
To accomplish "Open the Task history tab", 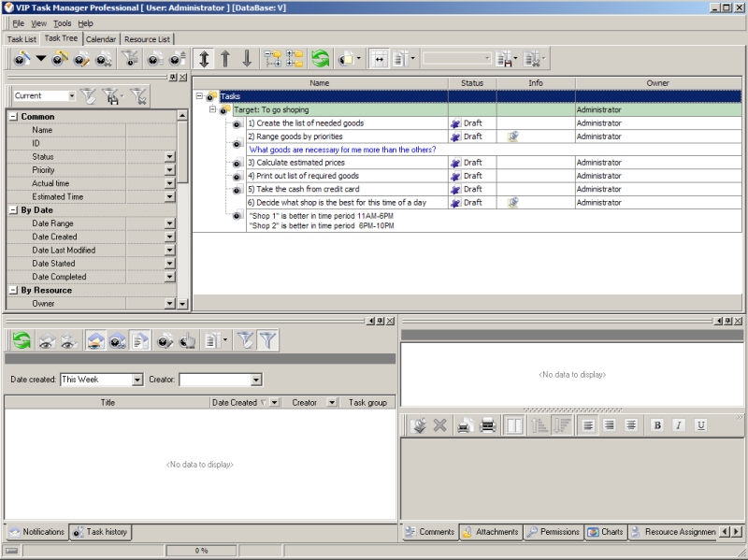I will pos(100,532).
